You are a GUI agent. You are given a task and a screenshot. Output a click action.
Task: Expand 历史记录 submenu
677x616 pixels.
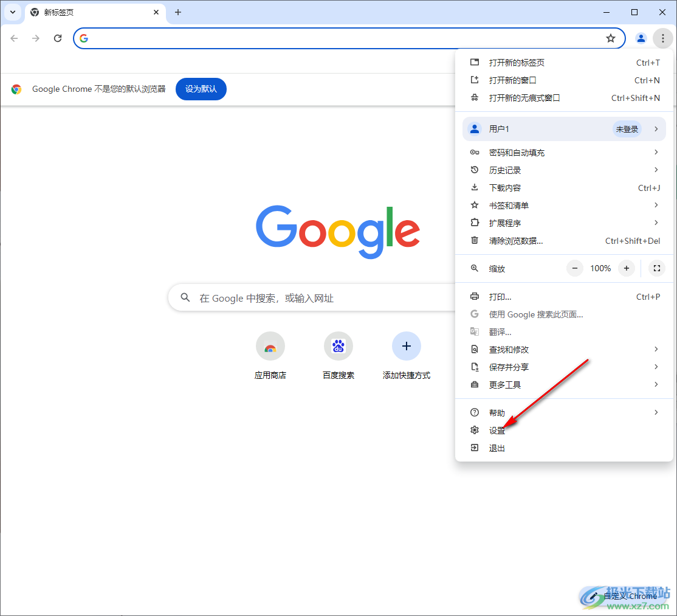click(x=565, y=170)
